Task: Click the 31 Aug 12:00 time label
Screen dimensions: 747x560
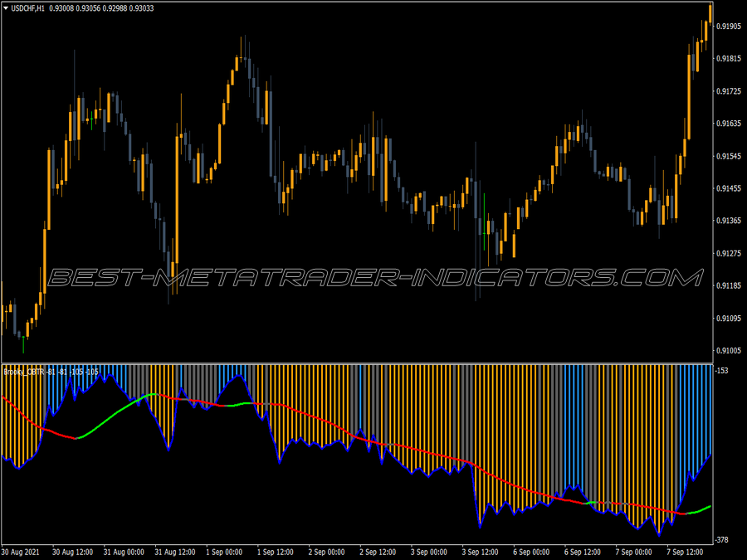Action: (175, 553)
